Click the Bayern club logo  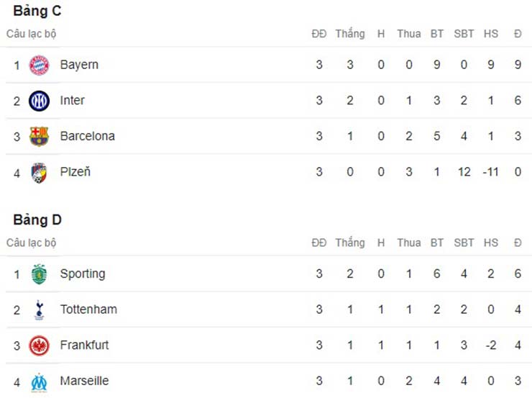pos(39,65)
